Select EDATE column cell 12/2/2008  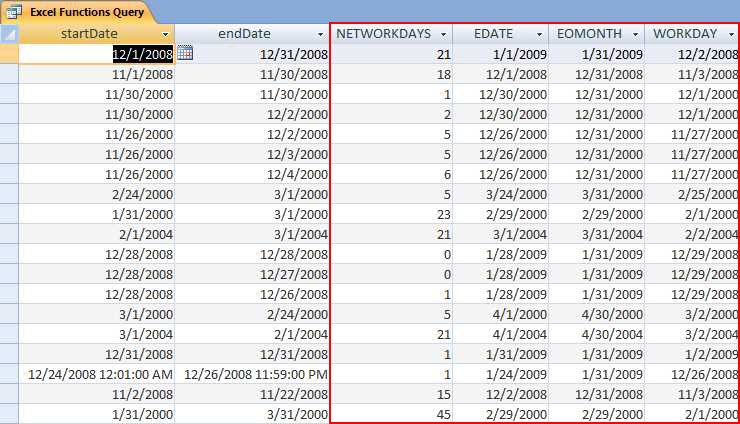[x=501, y=394]
